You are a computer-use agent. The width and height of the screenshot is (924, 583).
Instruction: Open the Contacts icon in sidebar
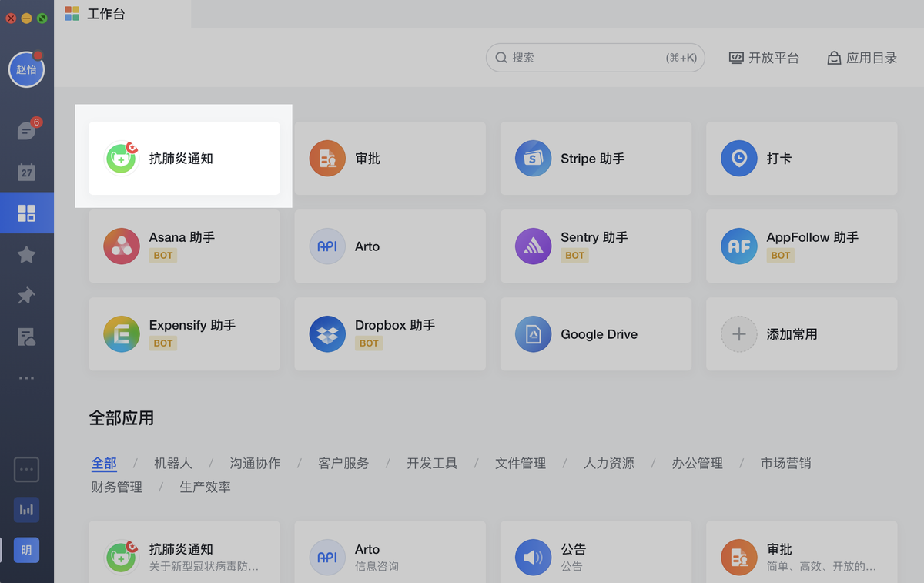coord(26,337)
